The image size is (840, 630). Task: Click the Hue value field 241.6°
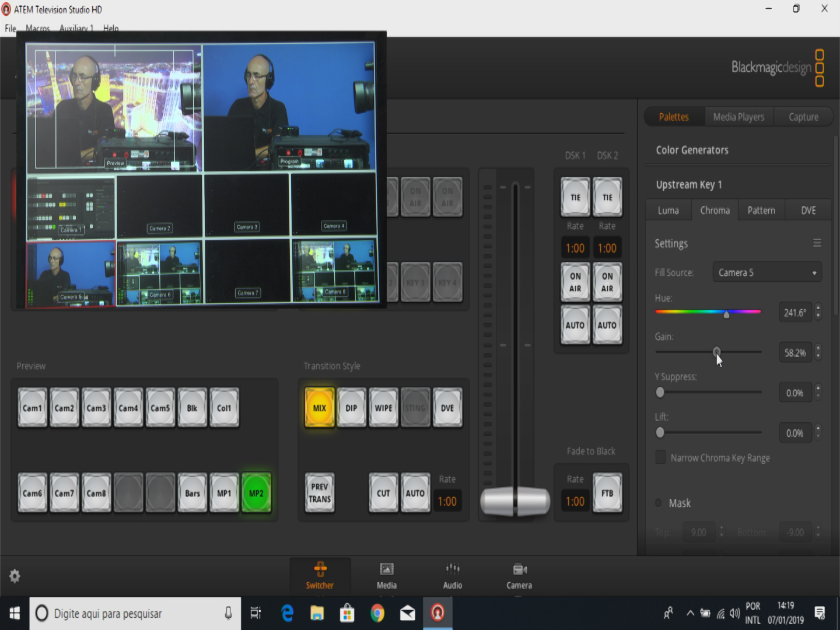coord(796,313)
